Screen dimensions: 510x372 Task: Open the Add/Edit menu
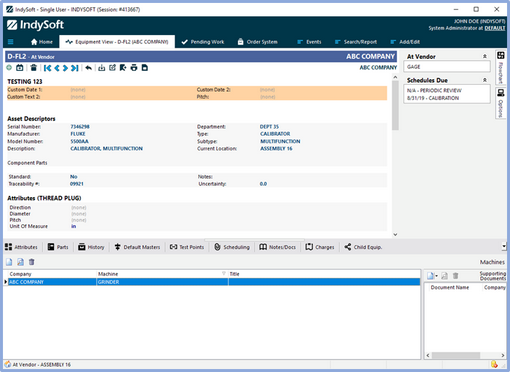405,42
